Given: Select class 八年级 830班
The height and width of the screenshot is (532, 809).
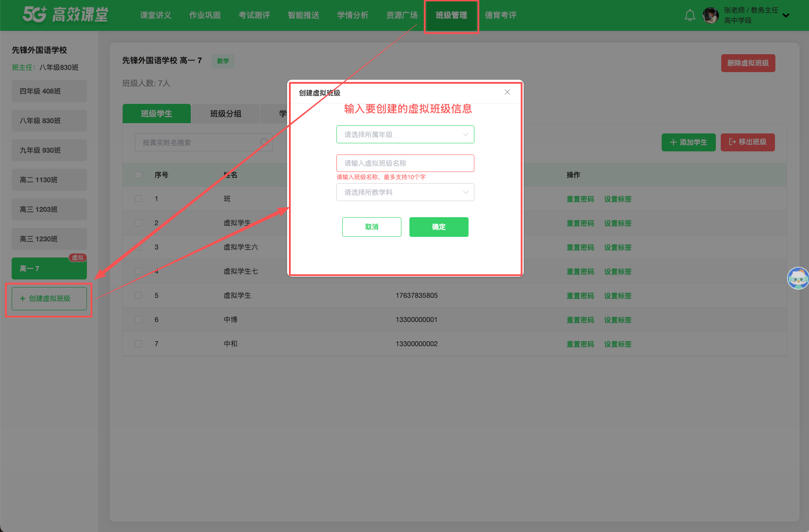Looking at the screenshot, I should click(49, 121).
